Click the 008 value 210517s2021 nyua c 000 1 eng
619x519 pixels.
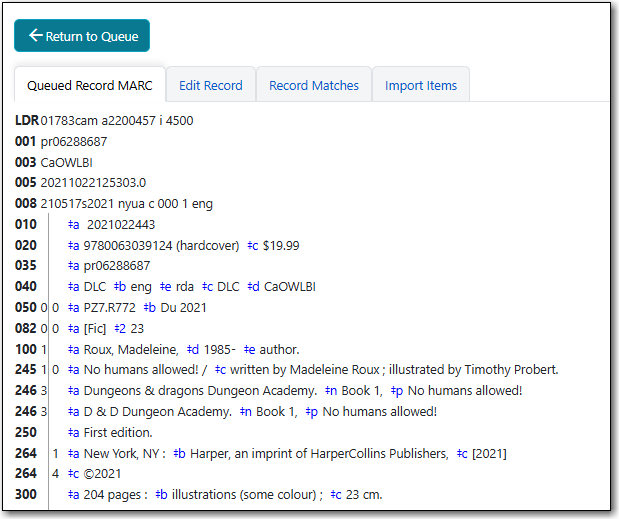click(127, 204)
